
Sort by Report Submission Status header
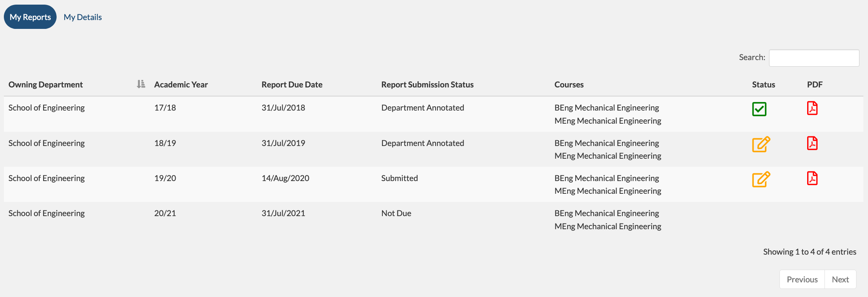427,85
